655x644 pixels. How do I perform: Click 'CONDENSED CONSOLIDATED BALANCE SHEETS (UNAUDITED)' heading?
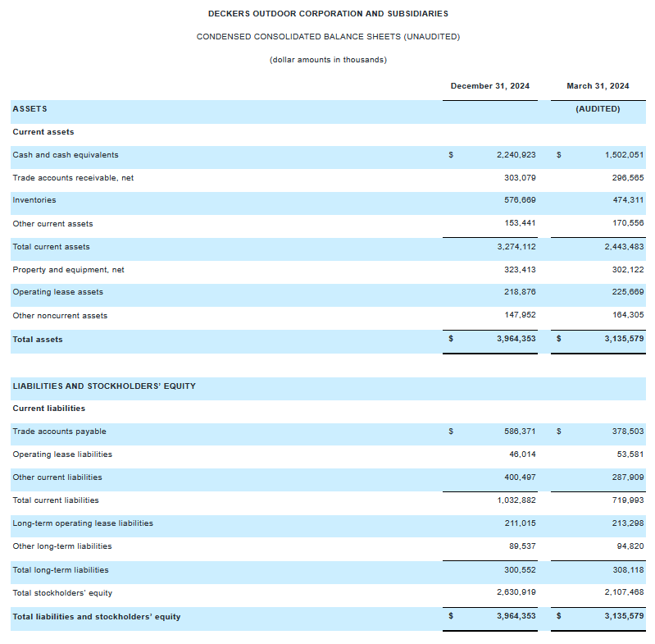328,37
